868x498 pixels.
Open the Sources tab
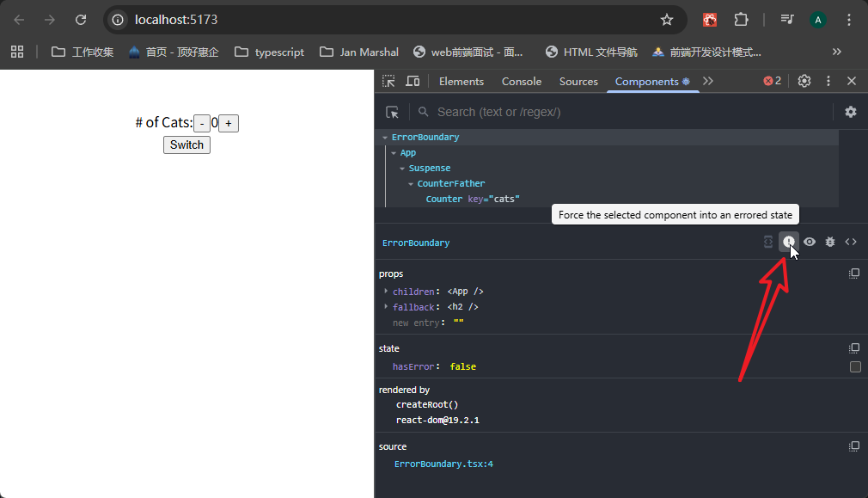point(578,82)
